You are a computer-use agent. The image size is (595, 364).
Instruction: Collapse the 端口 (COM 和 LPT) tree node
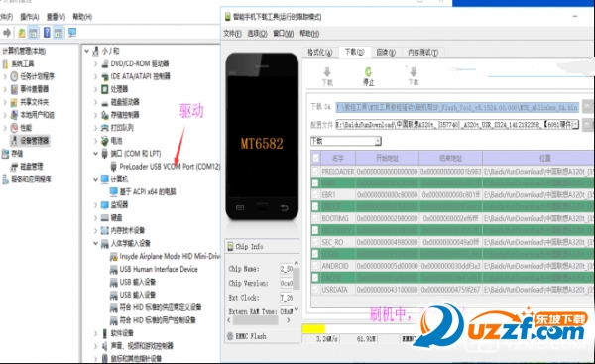click(x=95, y=154)
